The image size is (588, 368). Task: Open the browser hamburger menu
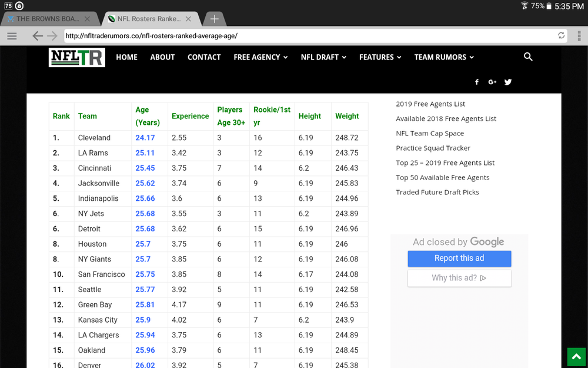[x=12, y=36]
